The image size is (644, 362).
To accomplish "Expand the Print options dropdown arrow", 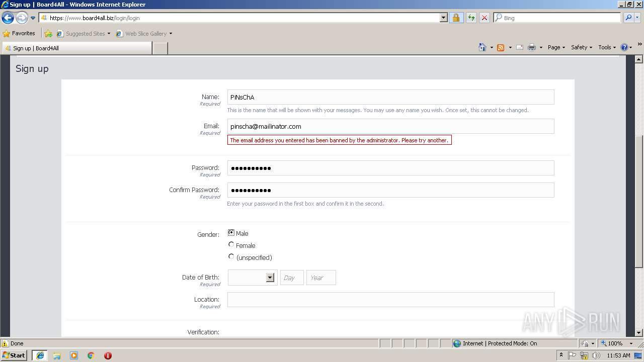I will click(541, 47).
